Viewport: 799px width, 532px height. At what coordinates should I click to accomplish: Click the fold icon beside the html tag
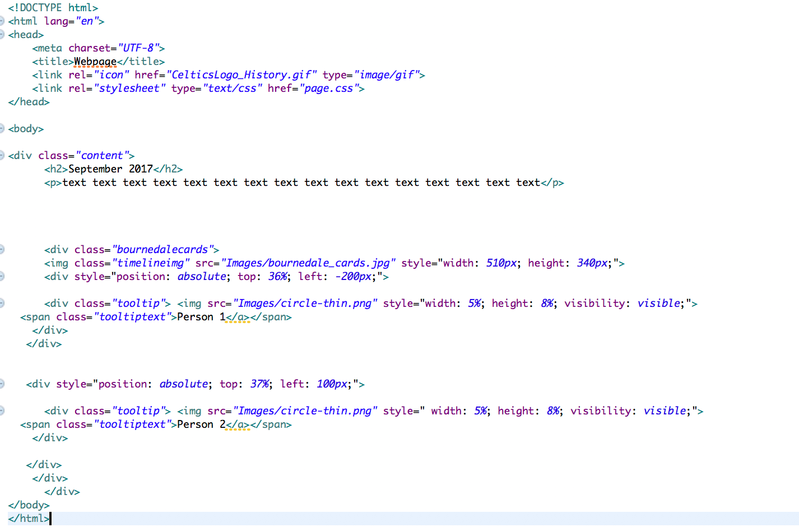[2, 21]
